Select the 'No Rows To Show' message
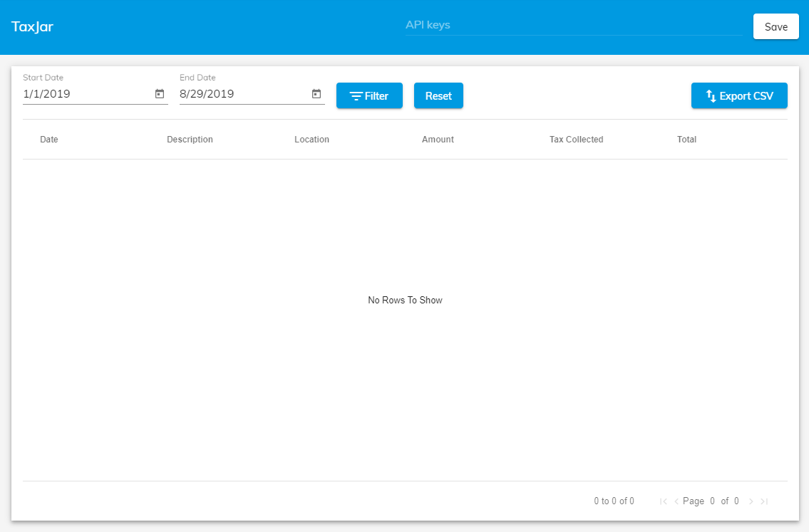Viewport: 809px width, 532px height. [405, 300]
